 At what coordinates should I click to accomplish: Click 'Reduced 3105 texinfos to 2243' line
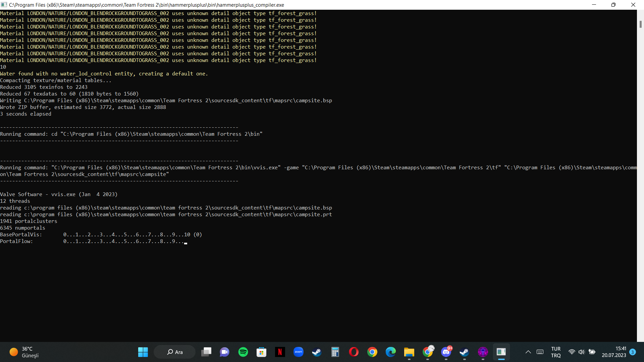[x=44, y=87]
